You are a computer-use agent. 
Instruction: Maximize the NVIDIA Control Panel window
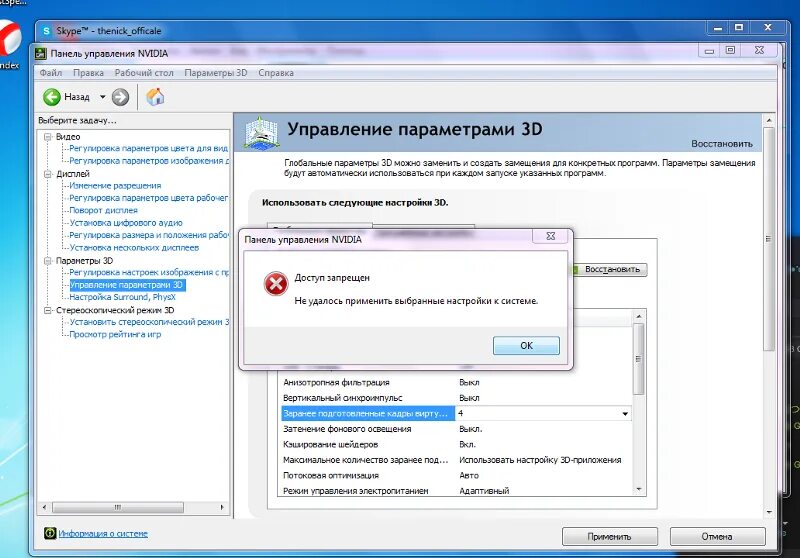[730, 50]
